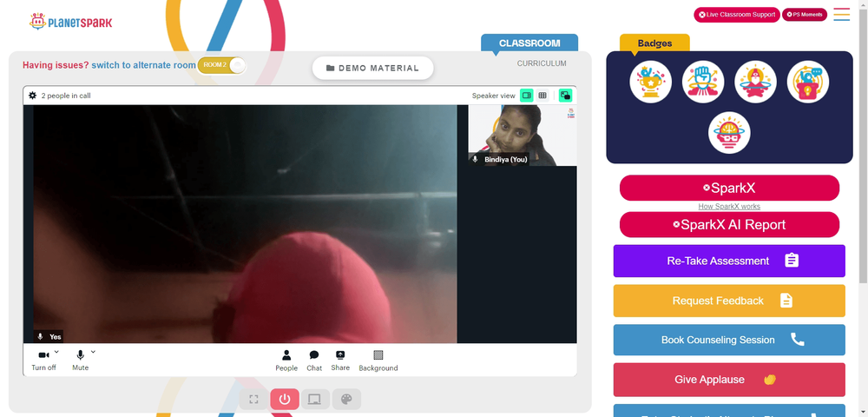Switch to the CLASSROOM tab
Viewport: 868px width, 417px height.
[529, 43]
